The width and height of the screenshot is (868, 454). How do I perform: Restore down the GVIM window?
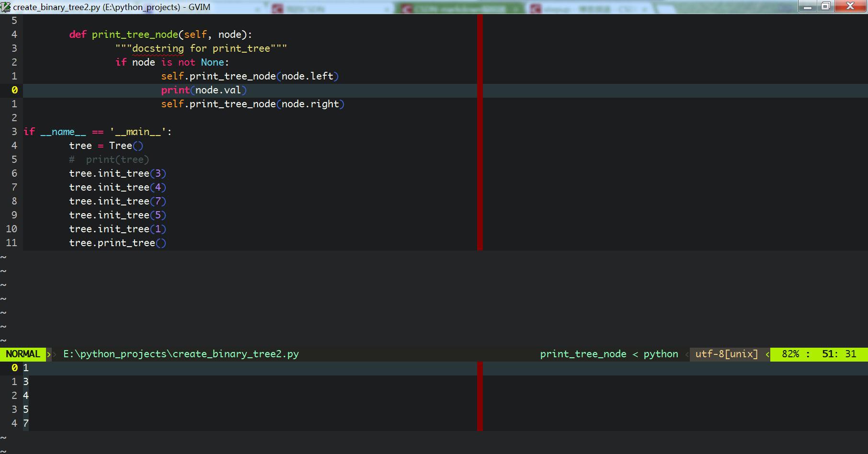coord(826,6)
